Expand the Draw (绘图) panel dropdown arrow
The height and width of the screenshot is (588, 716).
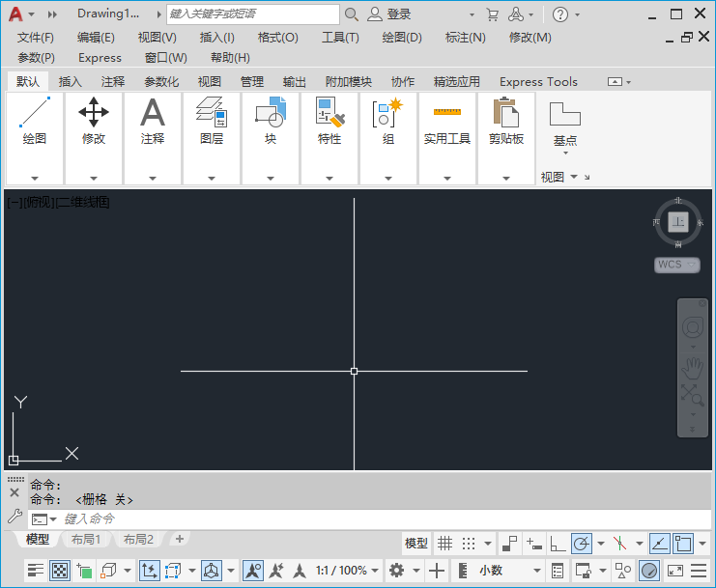point(35,179)
